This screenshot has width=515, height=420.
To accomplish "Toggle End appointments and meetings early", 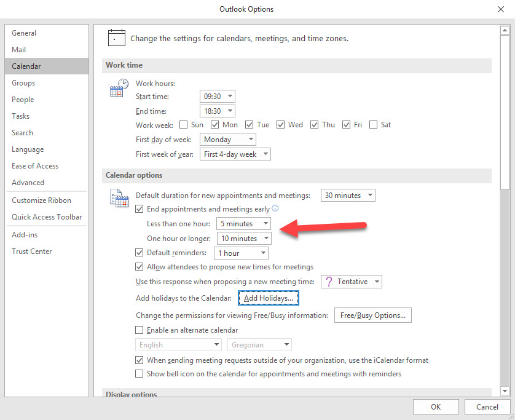I will click(x=140, y=209).
